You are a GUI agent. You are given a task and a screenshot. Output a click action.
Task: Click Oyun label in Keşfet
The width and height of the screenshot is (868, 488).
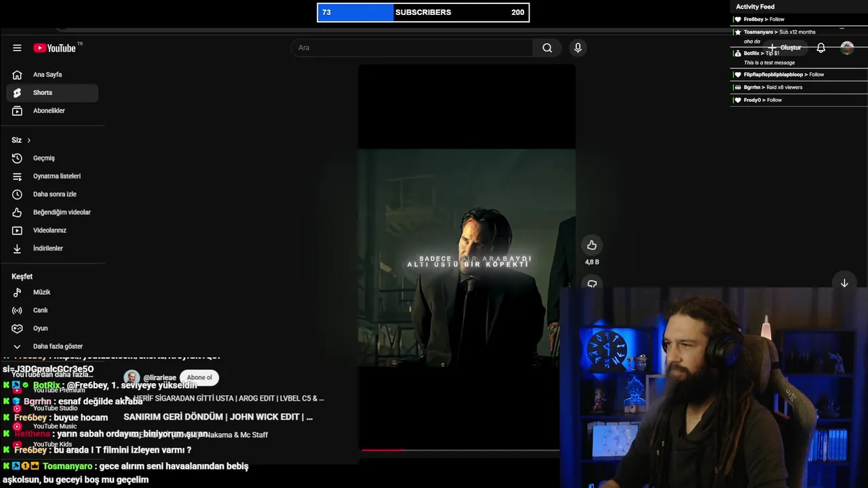coord(41,328)
